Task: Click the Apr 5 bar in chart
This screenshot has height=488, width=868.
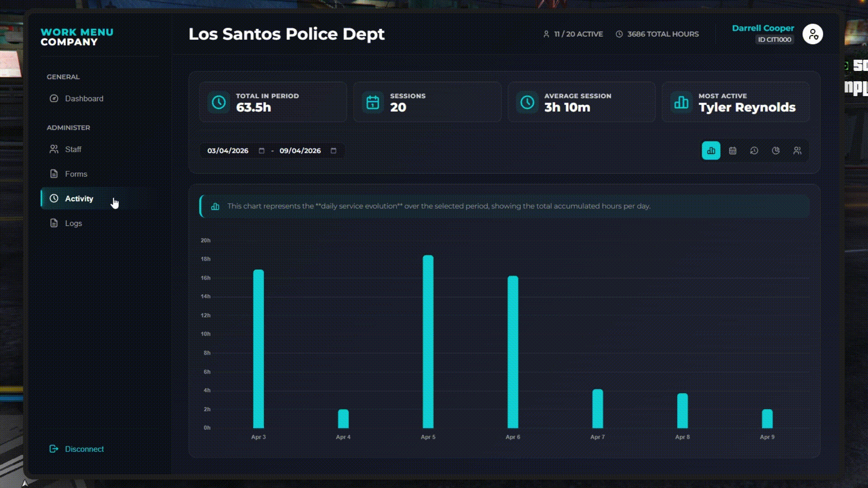Action: [x=428, y=342]
